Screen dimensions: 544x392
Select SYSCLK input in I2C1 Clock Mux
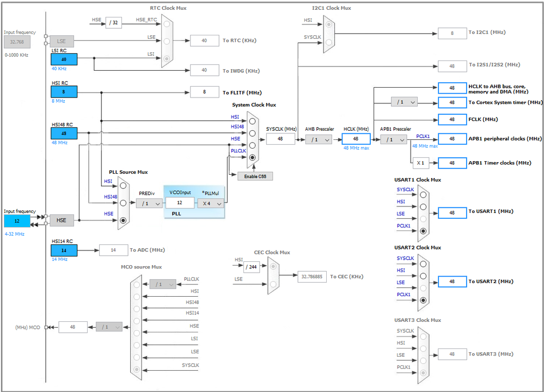[x=328, y=42]
